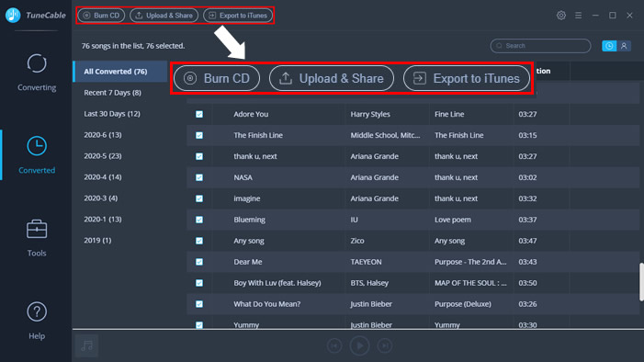The width and height of the screenshot is (644, 362).
Task: Open settings via the gear icon
Action: coord(561,16)
